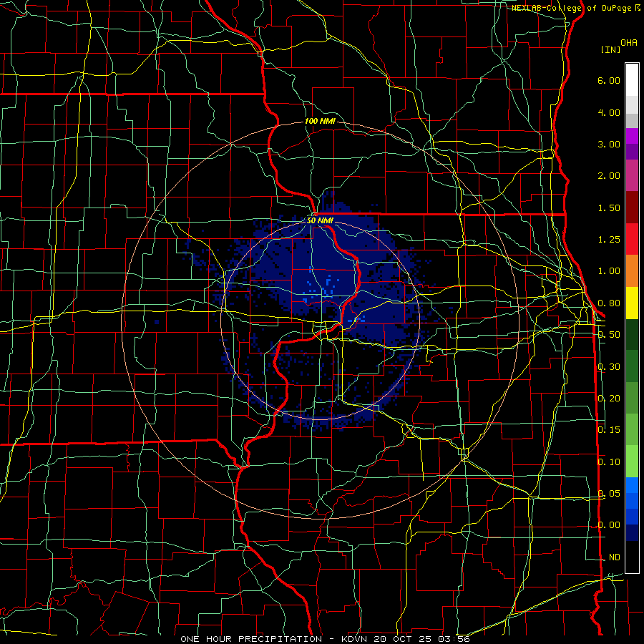Pick the white swatch in the color scale

tap(632, 80)
